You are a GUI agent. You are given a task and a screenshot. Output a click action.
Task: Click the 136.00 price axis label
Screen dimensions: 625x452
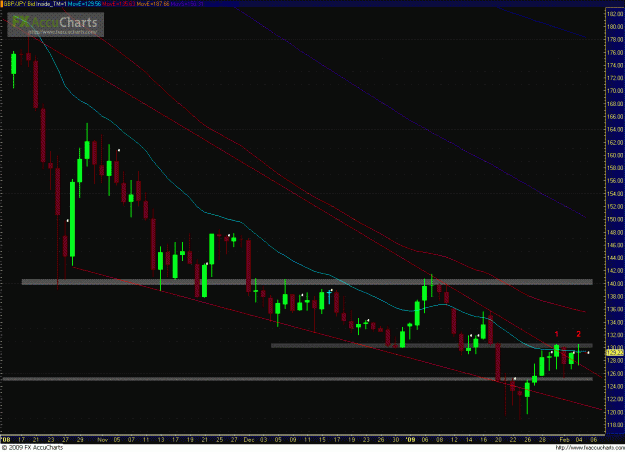tap(615, 309)
